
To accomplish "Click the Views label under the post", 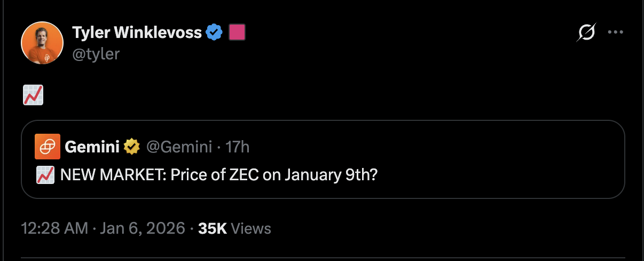I will point(252,229).
